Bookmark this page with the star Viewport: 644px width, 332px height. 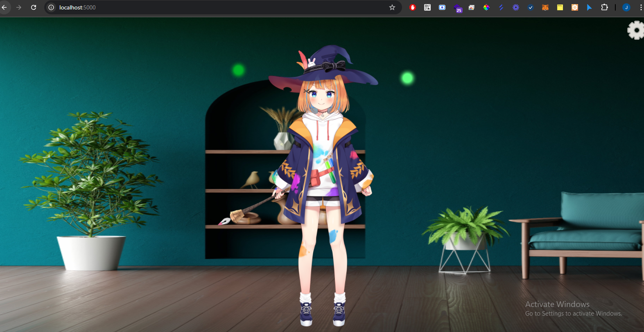pos(392,7)
